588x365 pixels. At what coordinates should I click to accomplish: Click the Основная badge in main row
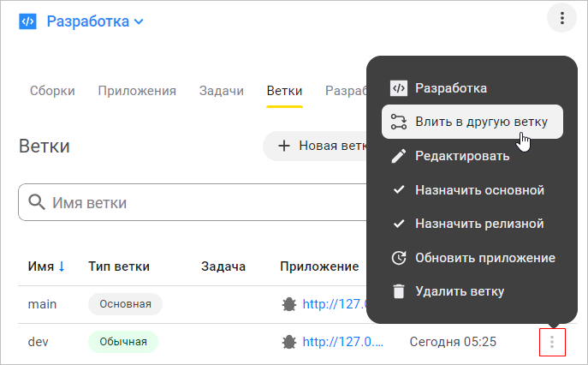click(125, 304)
